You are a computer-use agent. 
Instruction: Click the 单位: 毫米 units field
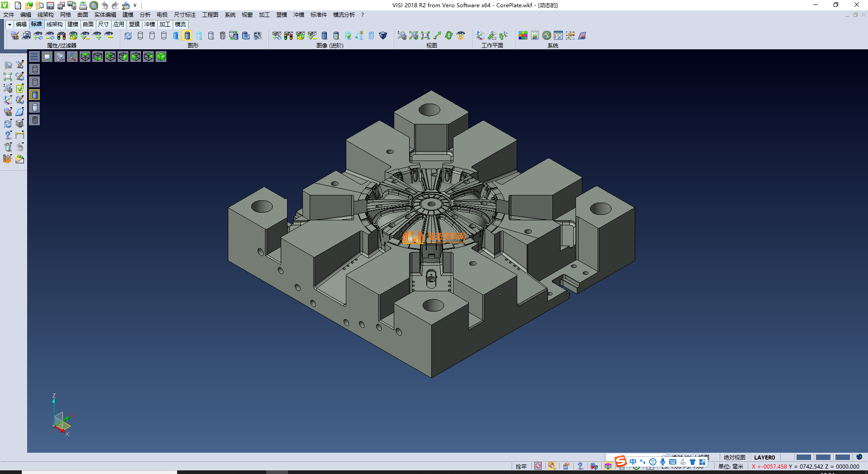point(731,466)
